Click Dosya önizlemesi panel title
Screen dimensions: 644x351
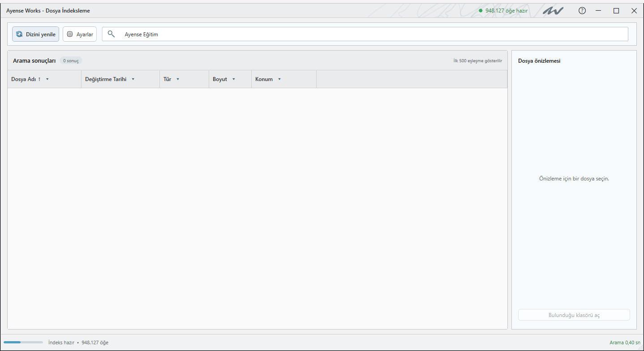click(x=539, y=61)
